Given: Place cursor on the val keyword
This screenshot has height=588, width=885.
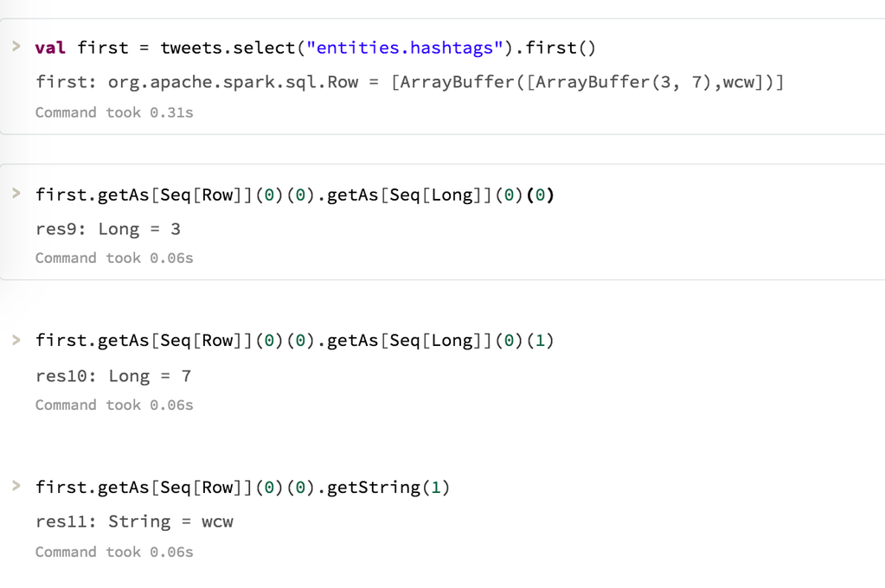Looking at the screenshot, I should 50,48.
